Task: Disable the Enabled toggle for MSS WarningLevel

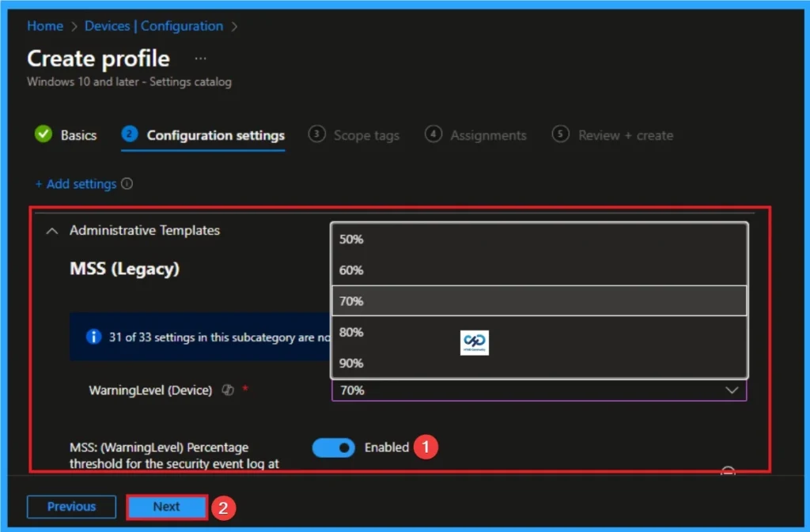Action: (333, 447)
